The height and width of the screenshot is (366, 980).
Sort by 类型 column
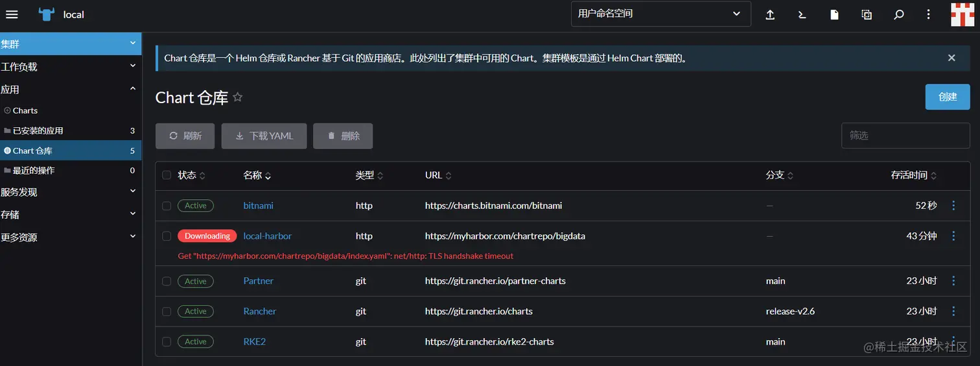pos(369,175)
